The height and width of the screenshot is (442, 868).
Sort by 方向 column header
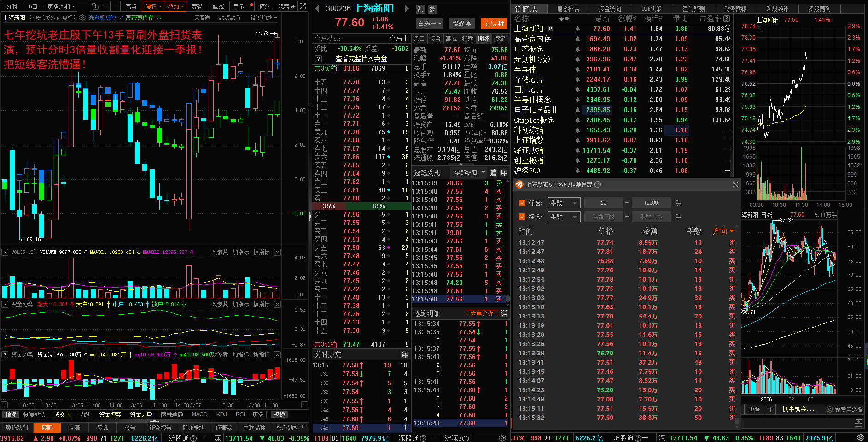tap(723, 231)
